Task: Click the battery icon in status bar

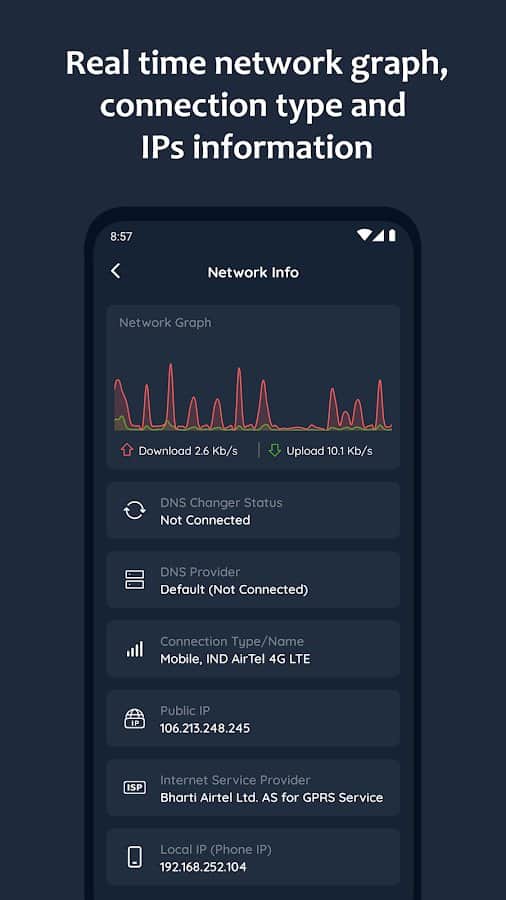Action: coord(392,235)
